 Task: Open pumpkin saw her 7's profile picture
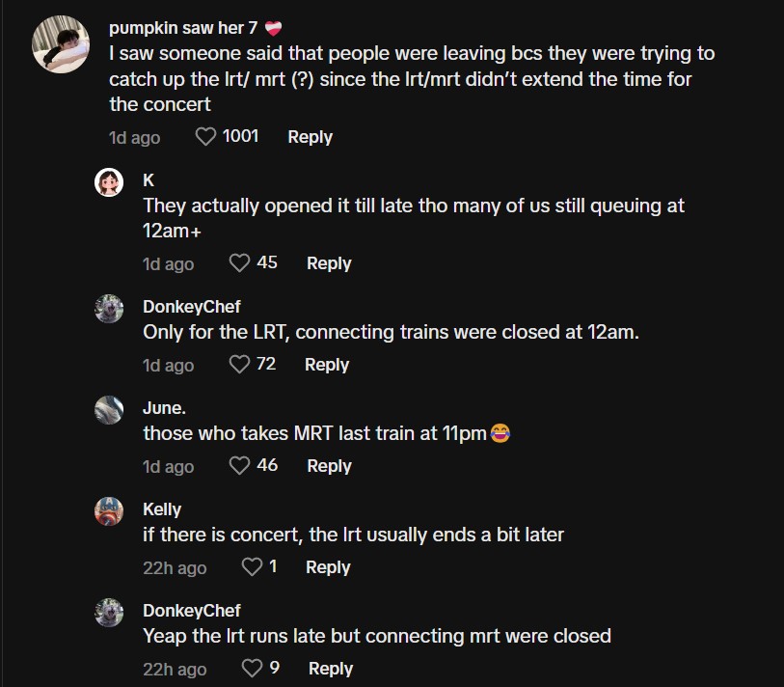(62, 44)
